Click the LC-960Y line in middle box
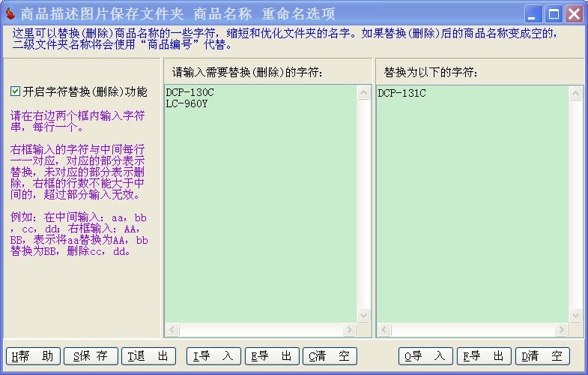 click(187, 103)
